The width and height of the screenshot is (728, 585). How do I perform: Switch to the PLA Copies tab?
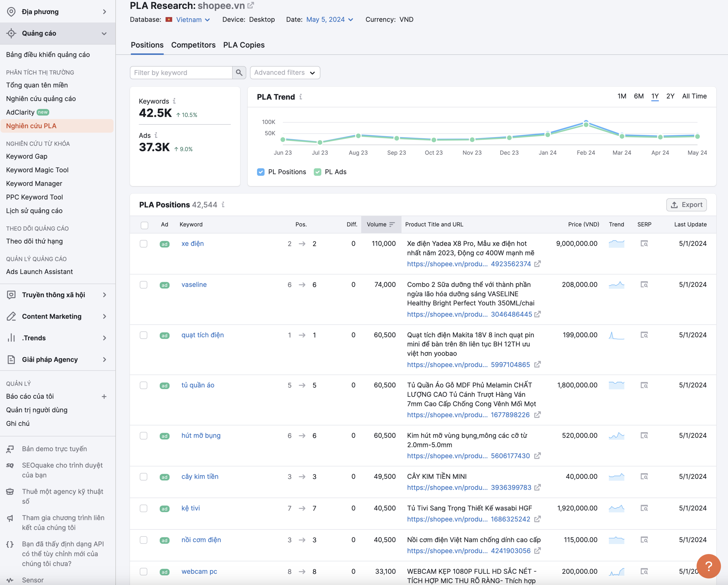click(244, 45)
